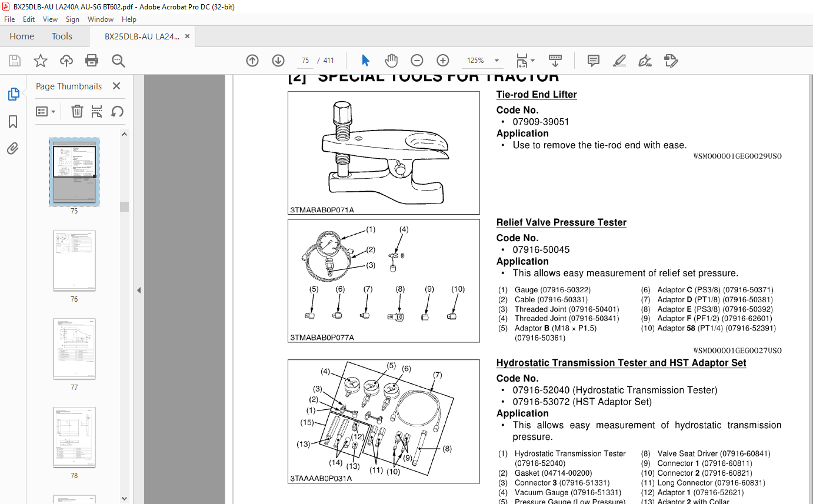Open the Sign menu

(x=72, y=19)
